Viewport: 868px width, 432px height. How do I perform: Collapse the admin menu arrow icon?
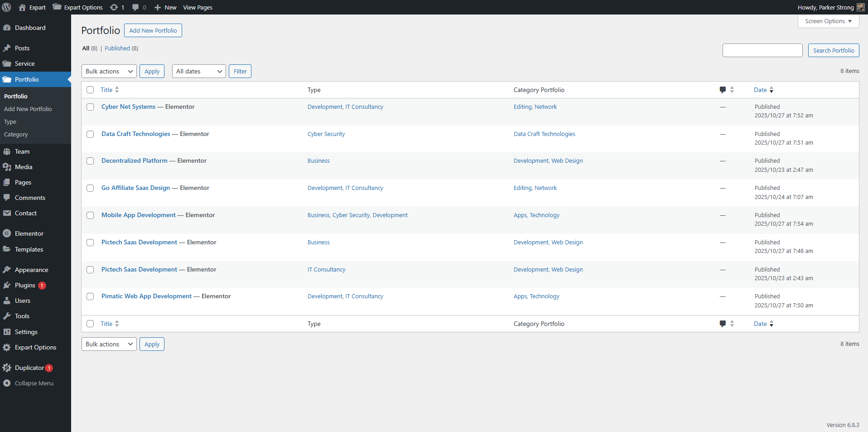click(x=7, y=383)
